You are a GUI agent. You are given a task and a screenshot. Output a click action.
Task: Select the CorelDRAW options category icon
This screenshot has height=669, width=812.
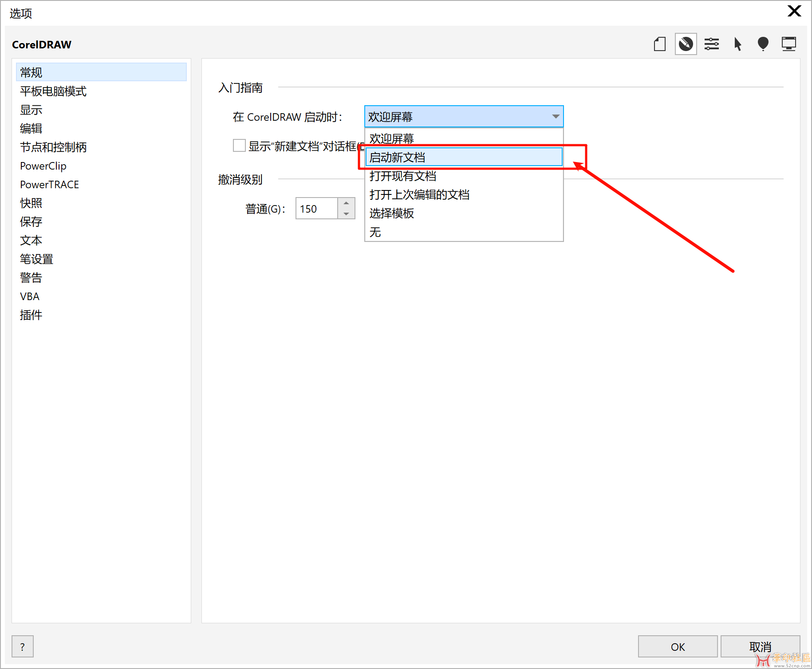pyautogui.click(x=686, y=44)
